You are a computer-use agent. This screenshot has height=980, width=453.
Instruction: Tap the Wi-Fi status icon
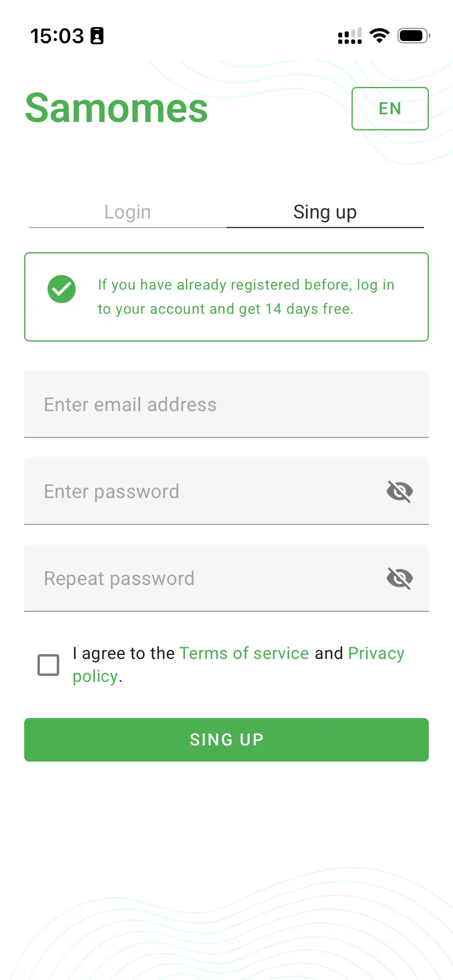379,36
